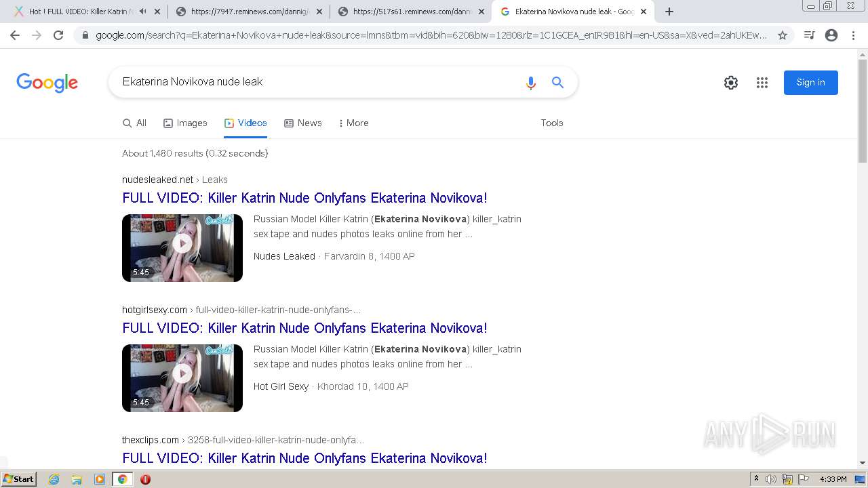Open File Explorer from the taskbar
This screenshot has width=868, height=488.
tap(77, 479)
